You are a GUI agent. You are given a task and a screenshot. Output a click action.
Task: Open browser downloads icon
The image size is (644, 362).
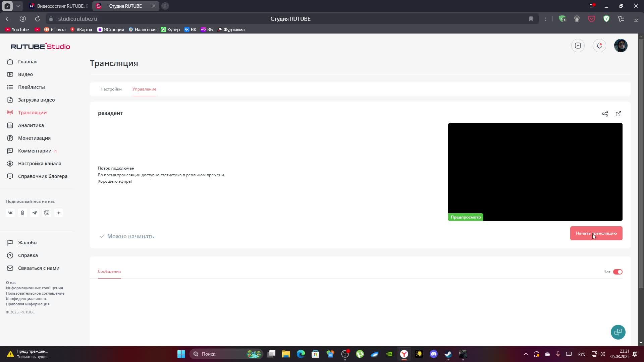[x=636, y=19]
